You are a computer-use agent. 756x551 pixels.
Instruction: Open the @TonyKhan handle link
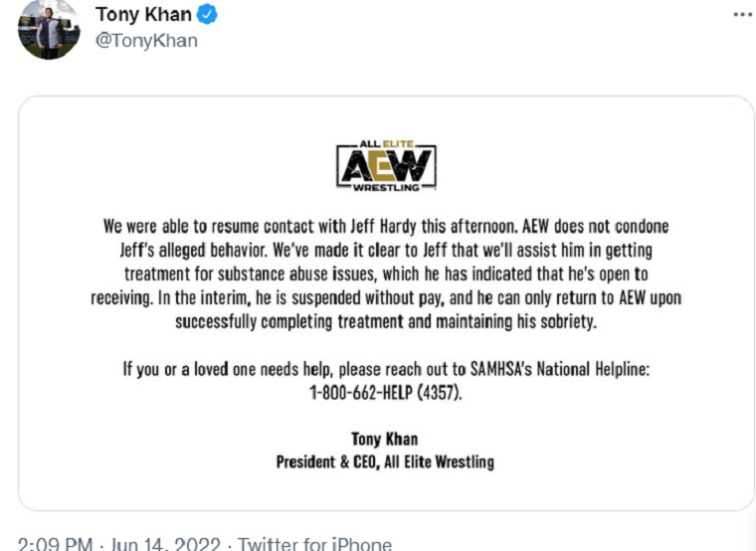[146, 41]
